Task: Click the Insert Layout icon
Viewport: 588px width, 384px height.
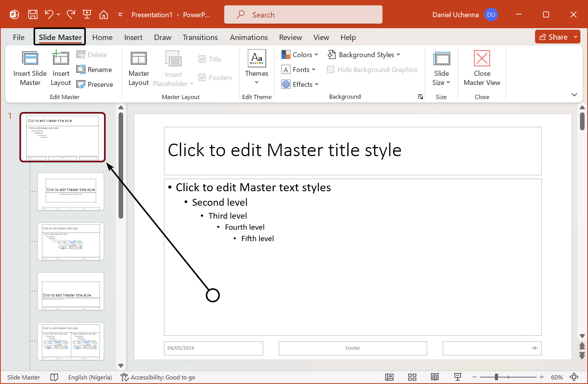Action: (61, 59)
